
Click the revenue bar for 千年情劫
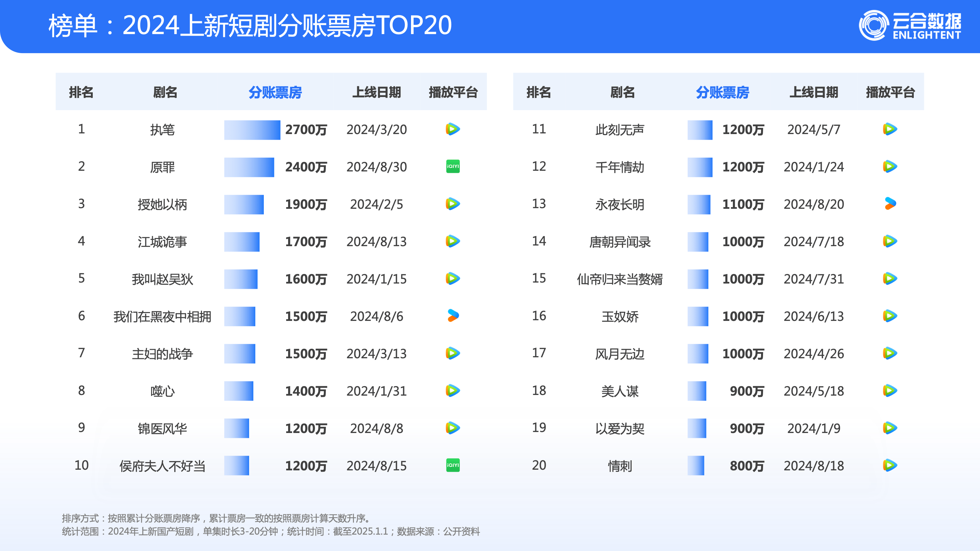point(700,167)
